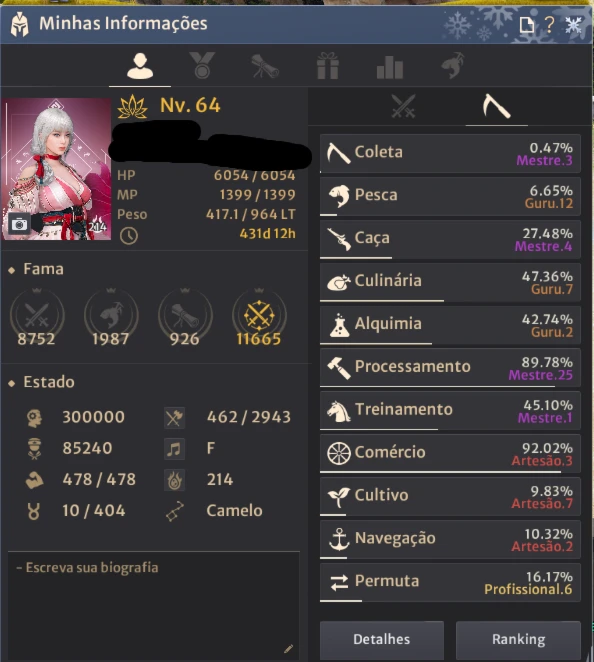Image resolution: width=594 pixels, height=662 pixels.
Task: Open the question mark help icon
Action: 549,25
